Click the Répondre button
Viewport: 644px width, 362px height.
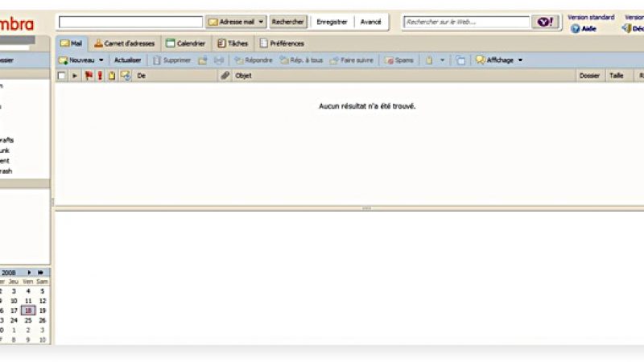coord(254,60)
